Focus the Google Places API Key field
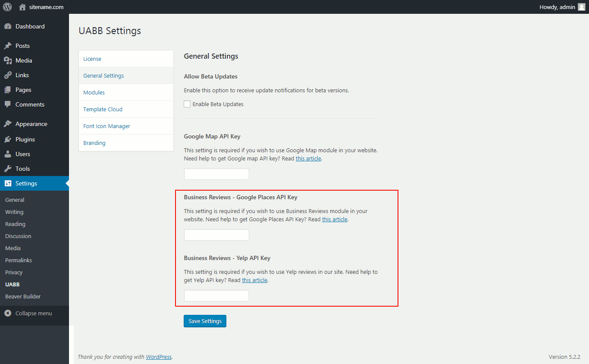Image resolution: width=589 pixels, height=364 pixels. point(216,235)
